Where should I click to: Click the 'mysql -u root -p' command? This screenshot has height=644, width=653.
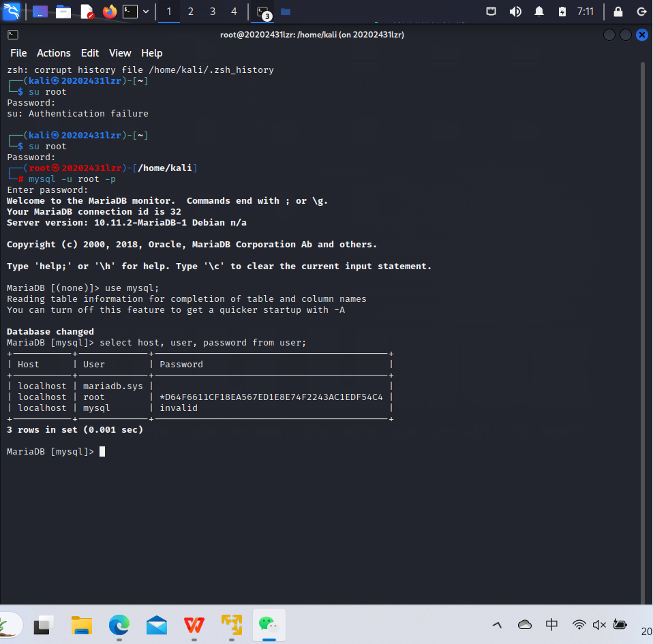[72, 179]
